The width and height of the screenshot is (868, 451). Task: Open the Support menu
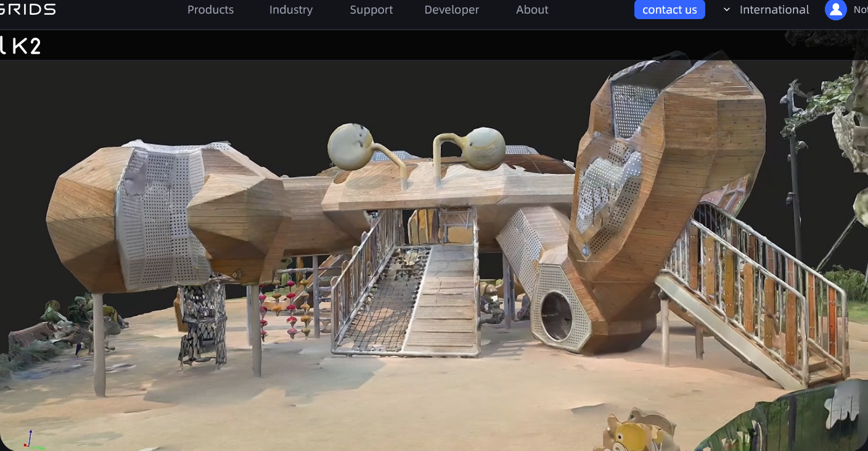pos(371,10)
